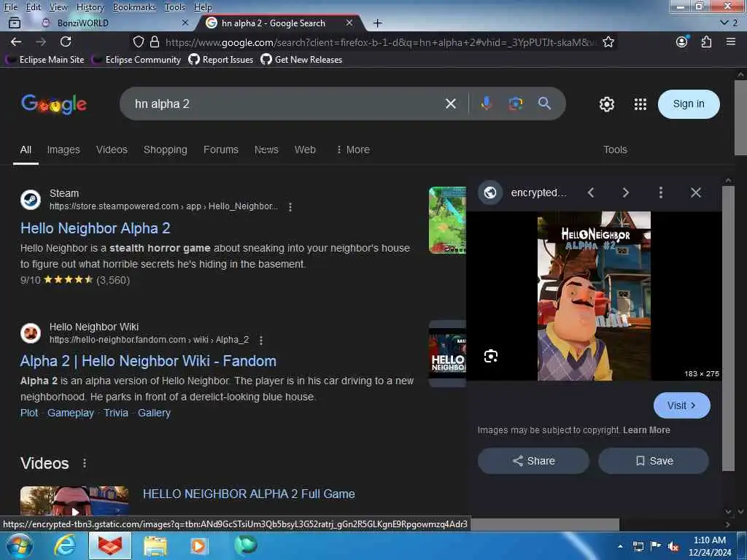
Task: Open Videos section options menu
Action: (x=85, y=463)
